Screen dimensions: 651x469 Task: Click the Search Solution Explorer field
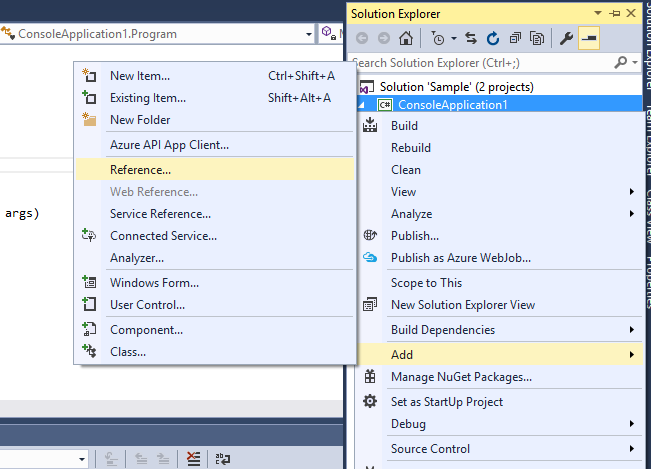[x=490, y=62]
